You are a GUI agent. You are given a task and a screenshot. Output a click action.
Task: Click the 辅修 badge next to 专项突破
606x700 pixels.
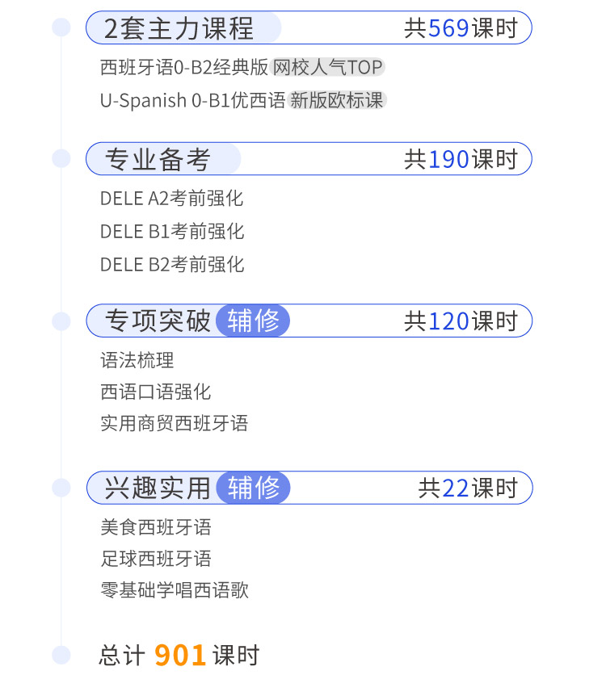tap(253, 321)
